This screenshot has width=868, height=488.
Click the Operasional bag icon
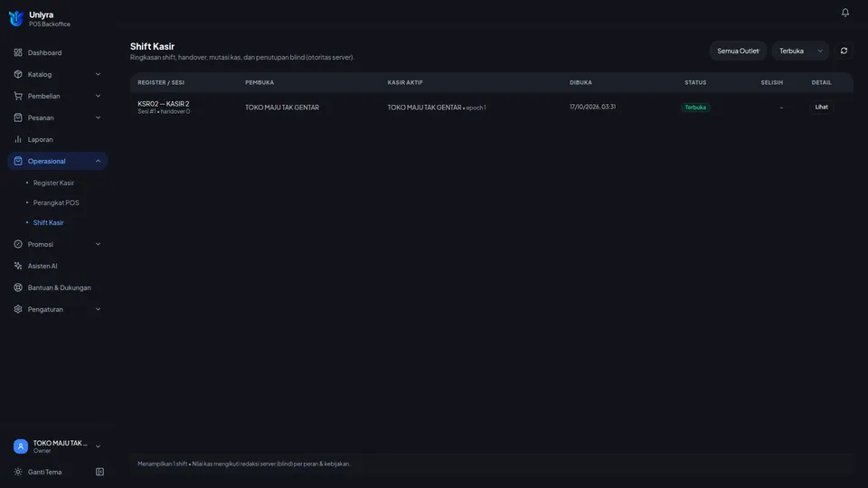(18, 161)
